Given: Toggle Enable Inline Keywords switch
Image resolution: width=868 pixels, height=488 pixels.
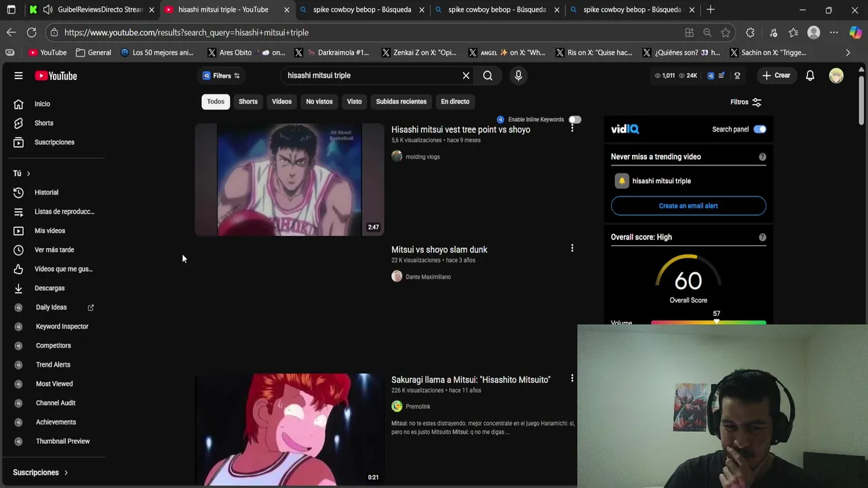Looking at the screenshot, I should click(x=575, y=119).
